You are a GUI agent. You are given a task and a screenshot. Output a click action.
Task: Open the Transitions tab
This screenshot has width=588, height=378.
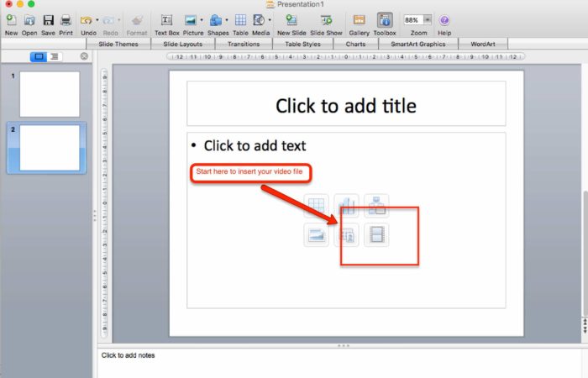[244, 44]
